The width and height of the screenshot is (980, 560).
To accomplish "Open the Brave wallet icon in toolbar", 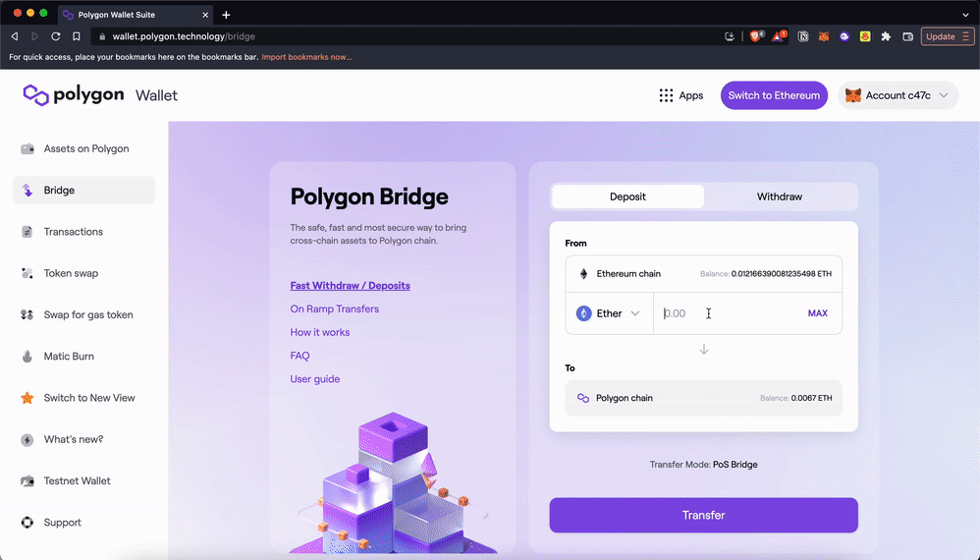I will click(x=908, y=37).
